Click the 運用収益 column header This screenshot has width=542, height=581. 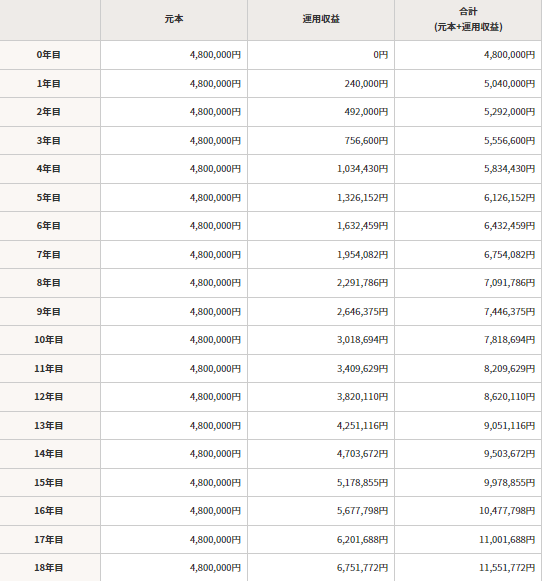click(x=321, y=20)
